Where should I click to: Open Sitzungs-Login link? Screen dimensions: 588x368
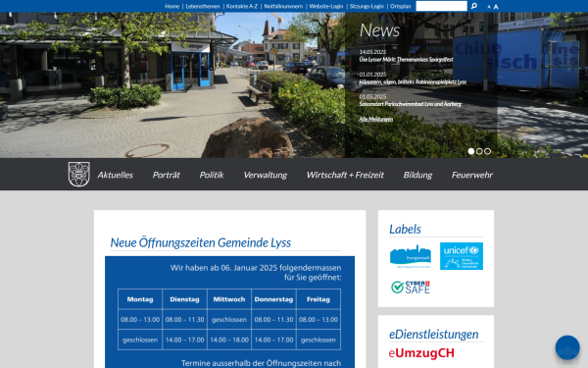(x=367, y=6)
